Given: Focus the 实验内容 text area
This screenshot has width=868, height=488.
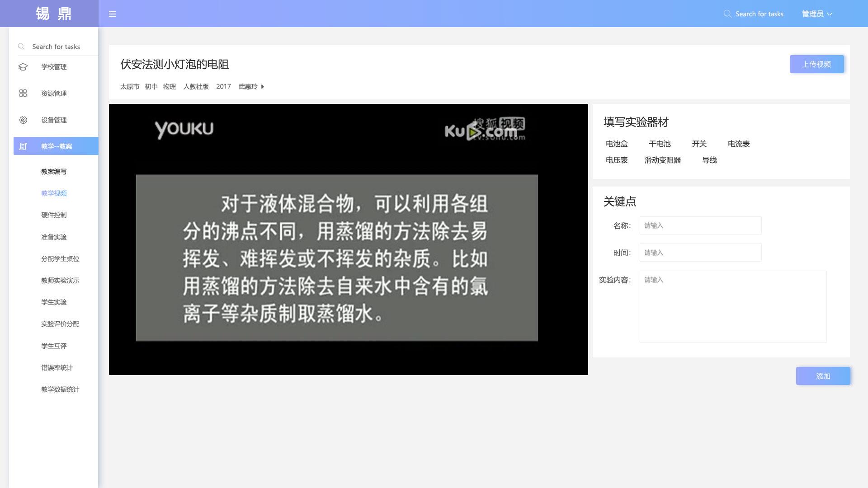Looking at the screenshot, I should pyautogui.click(x=733, y=307).
